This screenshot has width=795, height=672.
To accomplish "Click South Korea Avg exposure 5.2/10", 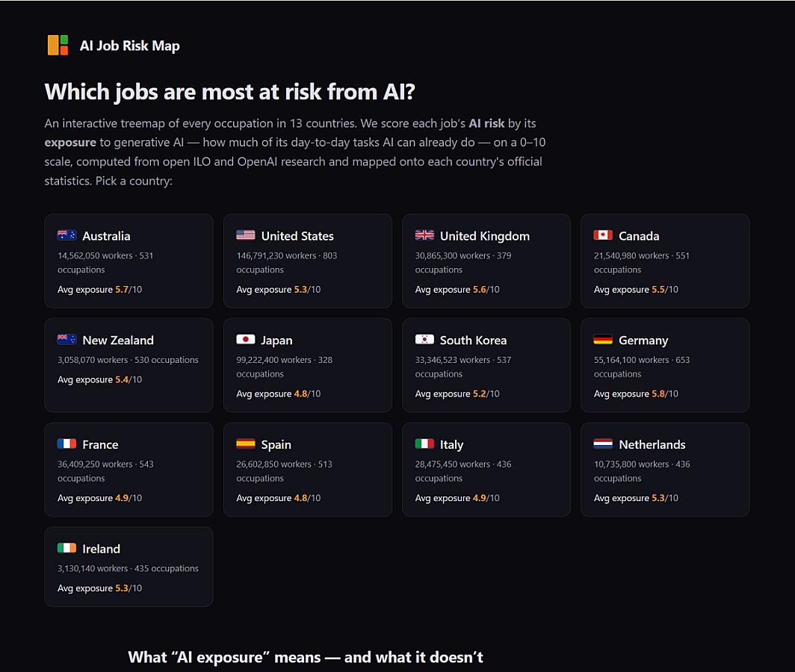I will point(457,394).
